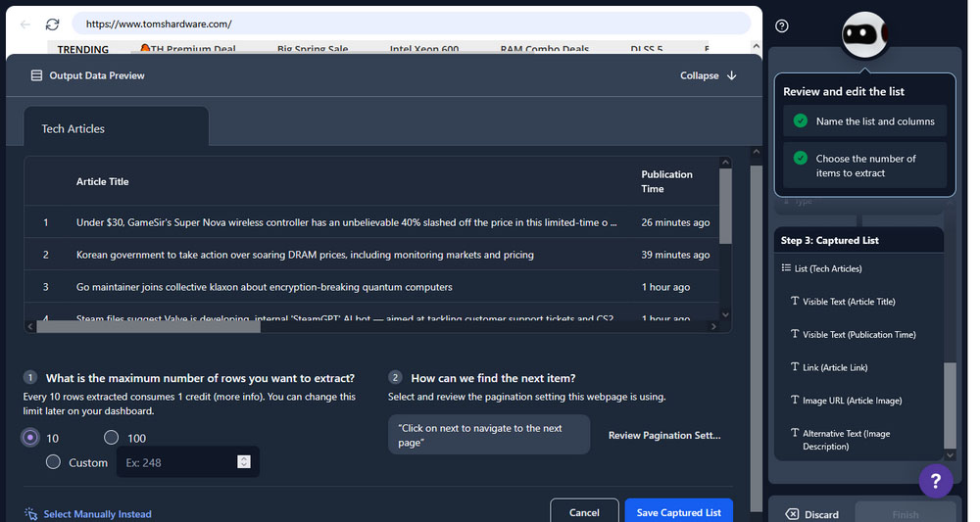Click the Output Data Preview table icon

pyautogui.click(x=36, y=75)
